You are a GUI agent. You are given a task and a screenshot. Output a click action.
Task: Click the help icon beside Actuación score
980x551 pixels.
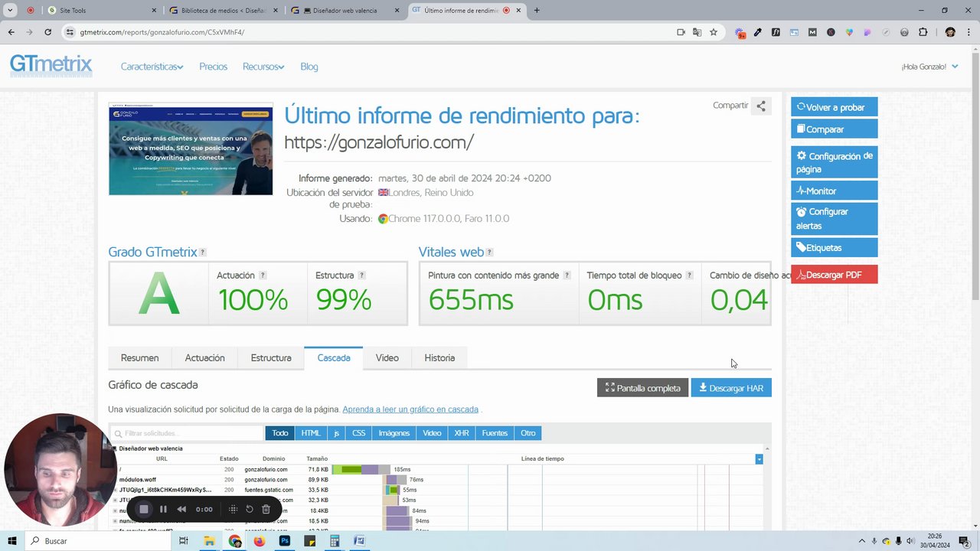tap(263, 275)
